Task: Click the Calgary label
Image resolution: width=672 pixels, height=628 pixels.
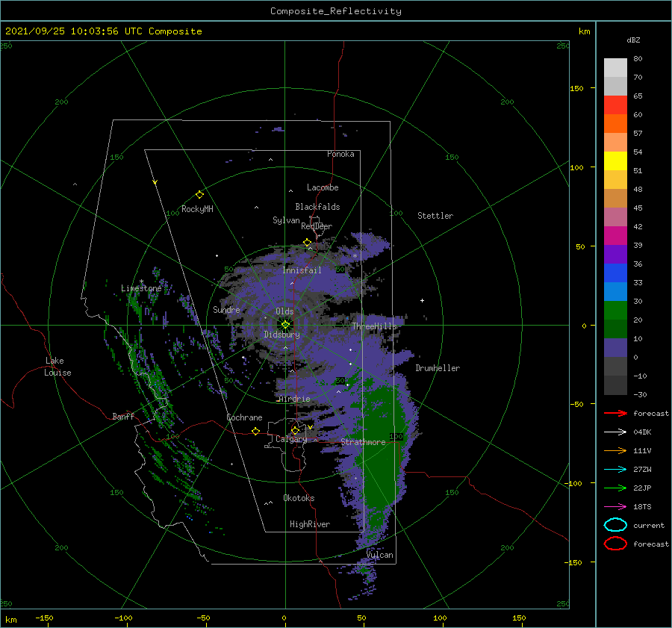Action: (x=291, y=439)
